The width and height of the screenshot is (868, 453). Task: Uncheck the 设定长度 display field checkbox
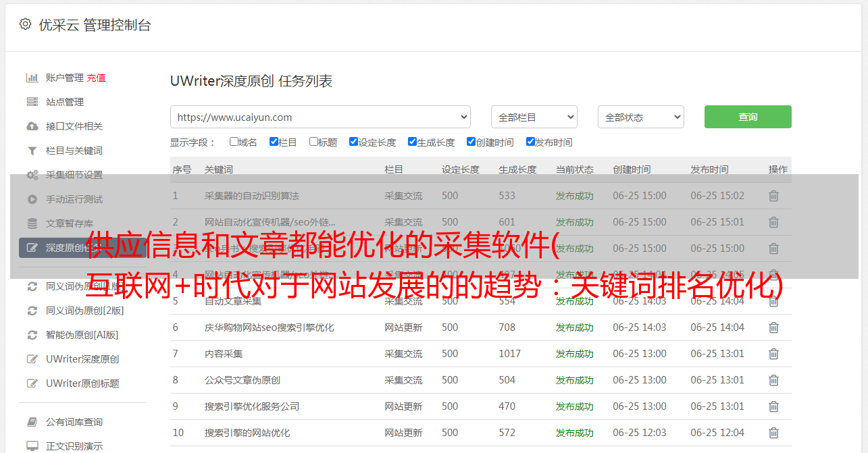coord(353,142)
